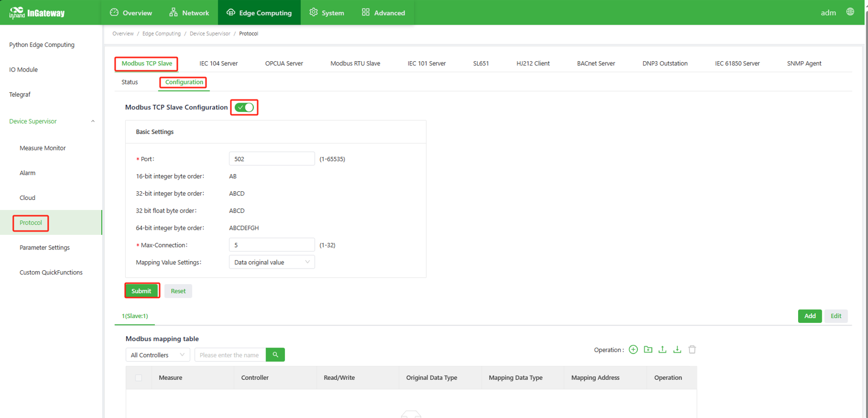Open Network in the top navigation
The image size is (868, 418).
coord(189,12)
